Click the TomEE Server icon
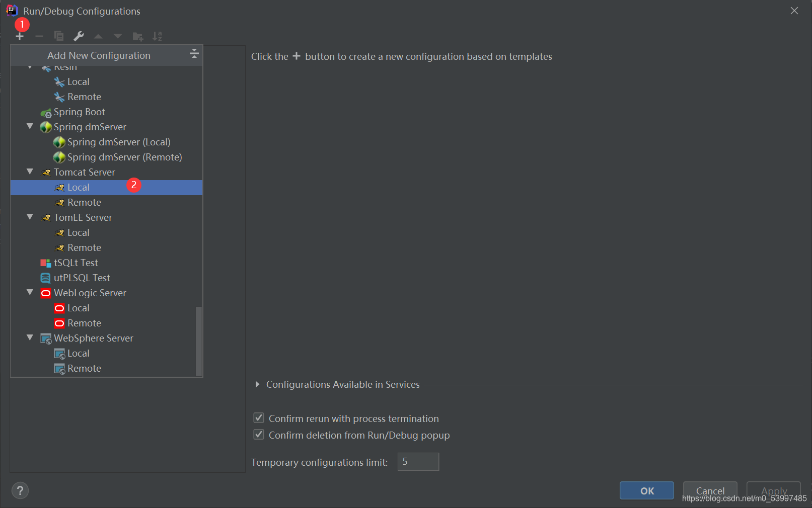The width and height of the screenshot is (812, 508). click(46, 218)
